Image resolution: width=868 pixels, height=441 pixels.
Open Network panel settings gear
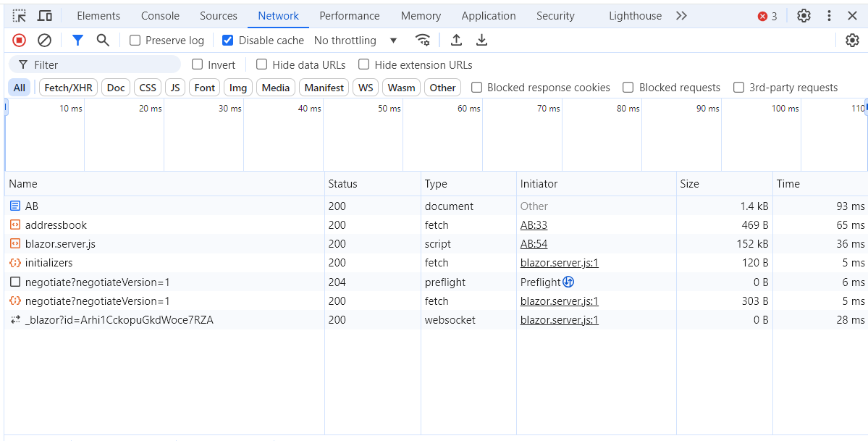[x=852, y=40]
